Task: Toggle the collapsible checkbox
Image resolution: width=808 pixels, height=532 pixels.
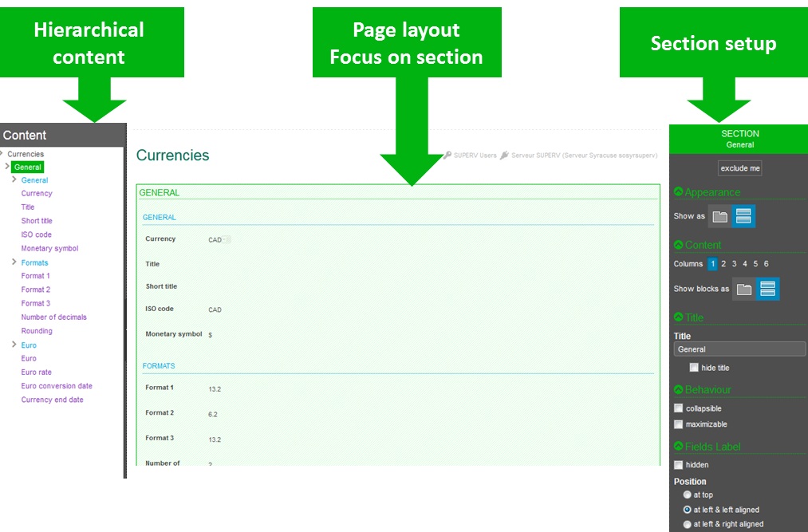Action: (x=679, y=408)
